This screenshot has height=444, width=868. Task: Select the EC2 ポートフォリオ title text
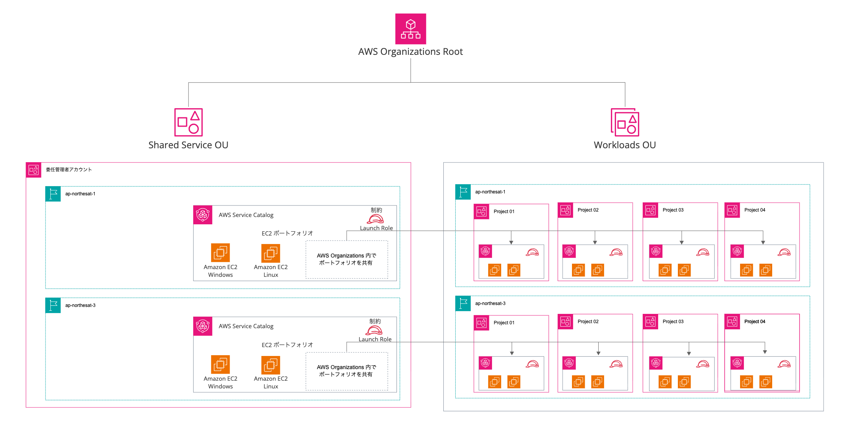click(x=287, y=233)
